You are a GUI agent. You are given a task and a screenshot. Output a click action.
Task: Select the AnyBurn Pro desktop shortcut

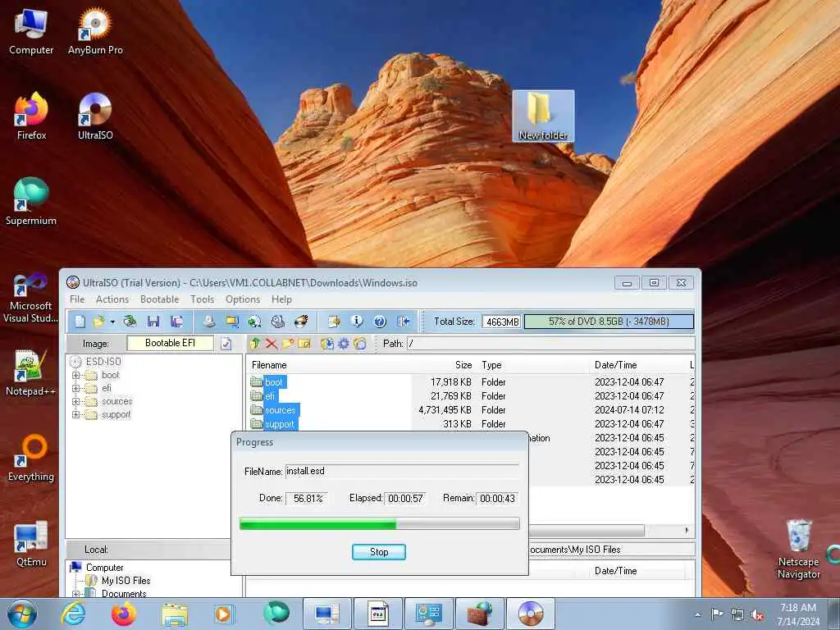(x=95, y=31)
